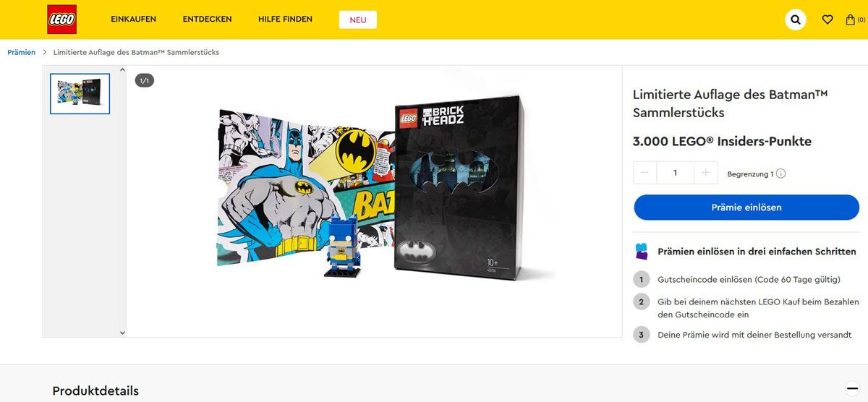Increase quantity with plus button
The height and width of the screenshot is (402, 868).
point(706,173)
